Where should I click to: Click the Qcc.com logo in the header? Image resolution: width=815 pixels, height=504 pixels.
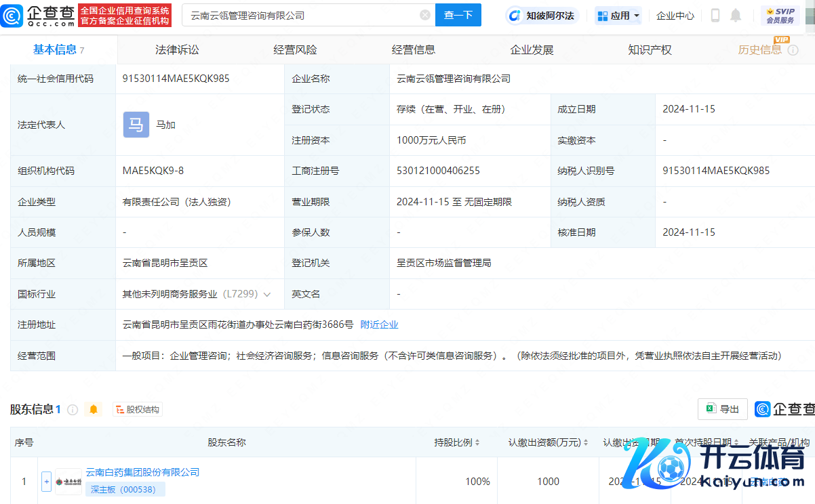(x=40, y=15)
